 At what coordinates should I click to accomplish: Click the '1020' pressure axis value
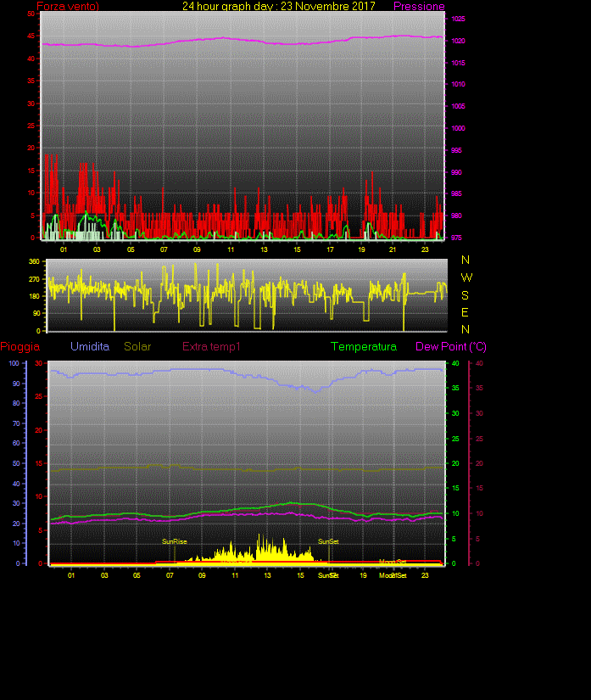coord(458,41)
